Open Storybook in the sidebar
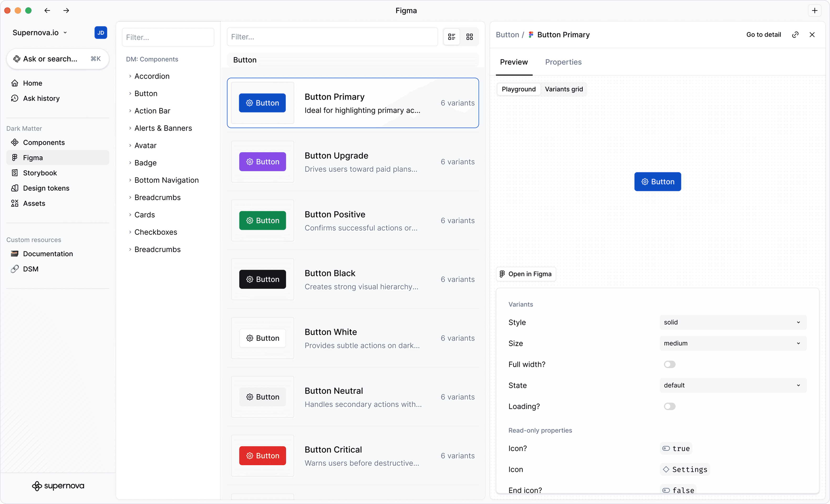This screenshot has width=830, height=504. tap(58, 173)
